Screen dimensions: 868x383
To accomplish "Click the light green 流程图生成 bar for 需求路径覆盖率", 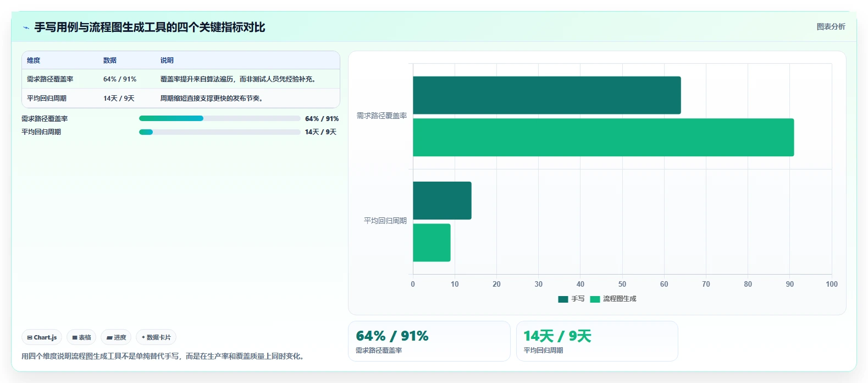I will click(x=604, y=138).
